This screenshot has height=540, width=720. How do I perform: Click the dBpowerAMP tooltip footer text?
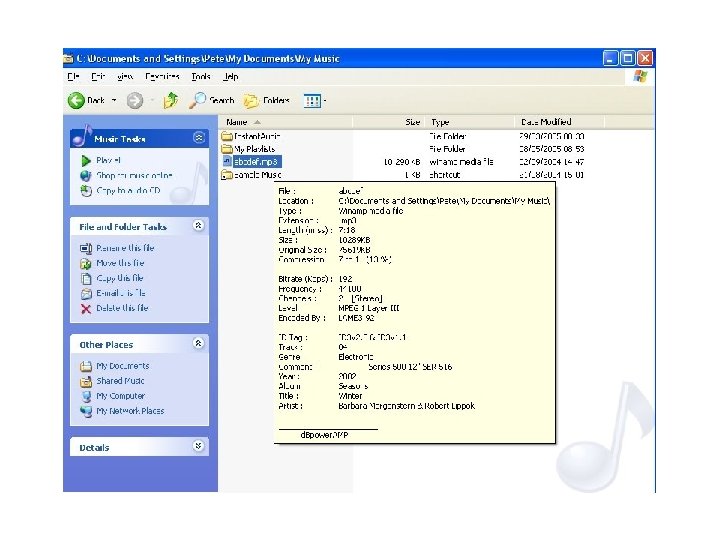[x=324, y=435]
